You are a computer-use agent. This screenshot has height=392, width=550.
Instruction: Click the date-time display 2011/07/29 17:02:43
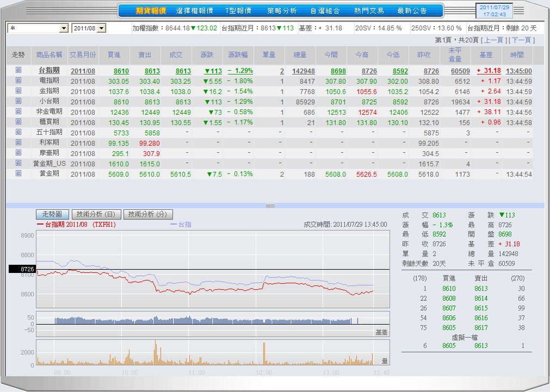494,11
